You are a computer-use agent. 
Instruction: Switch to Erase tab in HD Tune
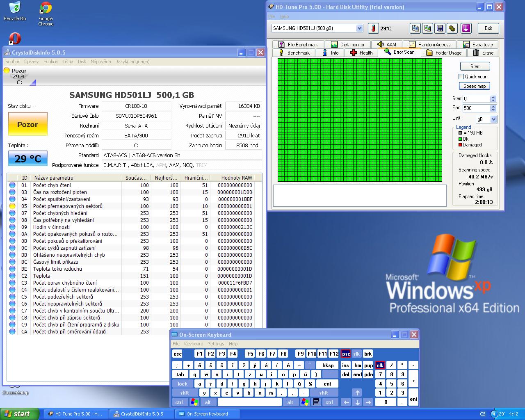pyautogui.click(x=483, y=52)
